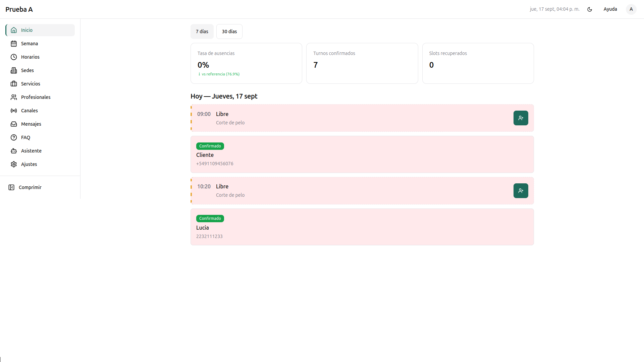The image size is (644, 362).
Task: Assign client to the 09:00 free slot
Action: [521, 118]
